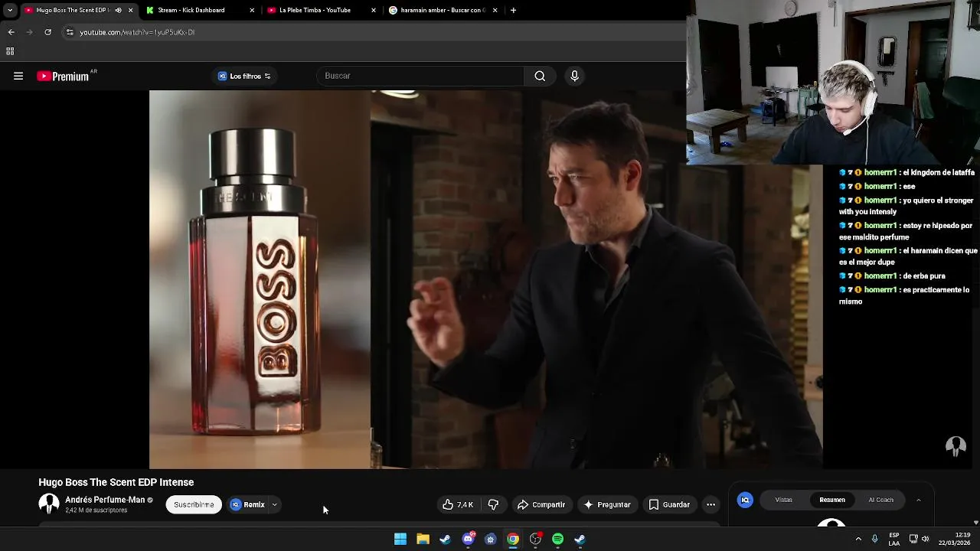980x551 pixels.
Task: Open Andrés Perfume-Man channel avatar
Action: pos(49,504)
